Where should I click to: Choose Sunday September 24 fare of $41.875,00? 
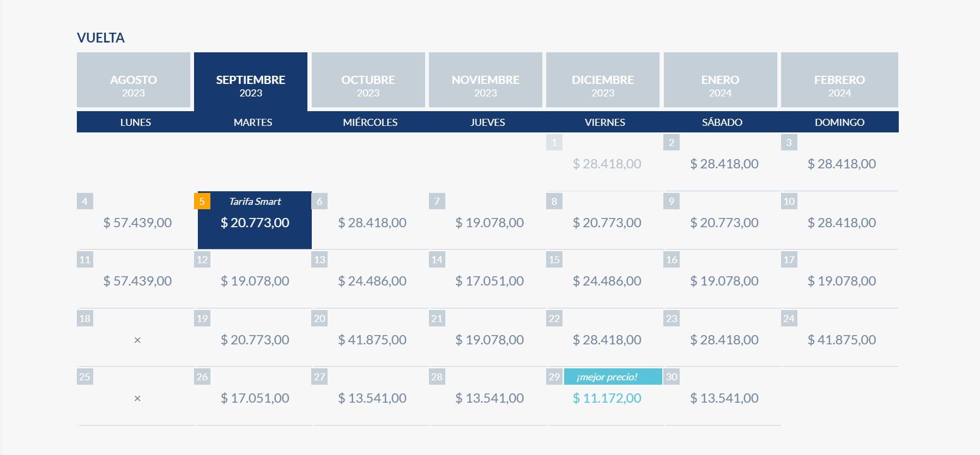click(842, 339)
